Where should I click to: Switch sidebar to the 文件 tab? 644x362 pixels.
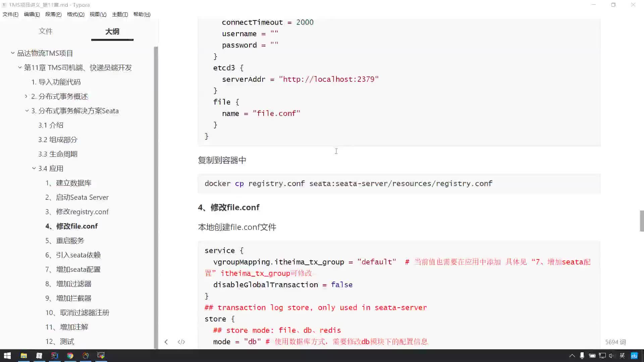click(46, 31)
